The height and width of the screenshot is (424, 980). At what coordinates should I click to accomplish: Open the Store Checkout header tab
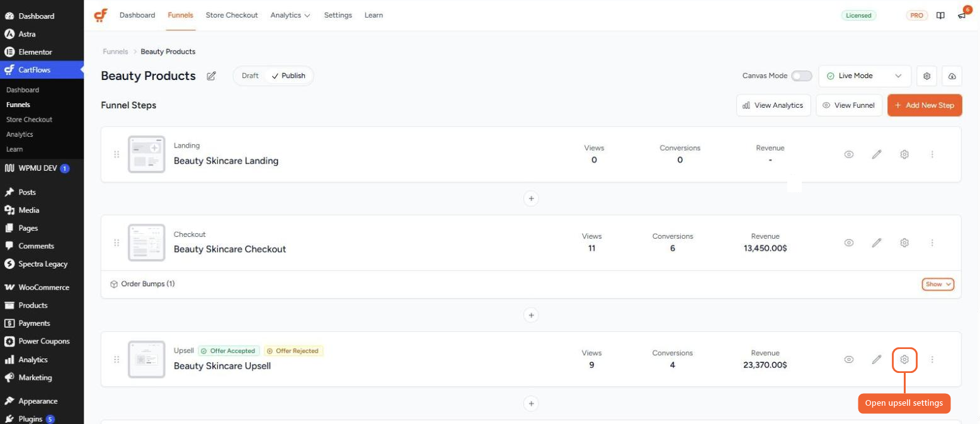pos(232,15)
